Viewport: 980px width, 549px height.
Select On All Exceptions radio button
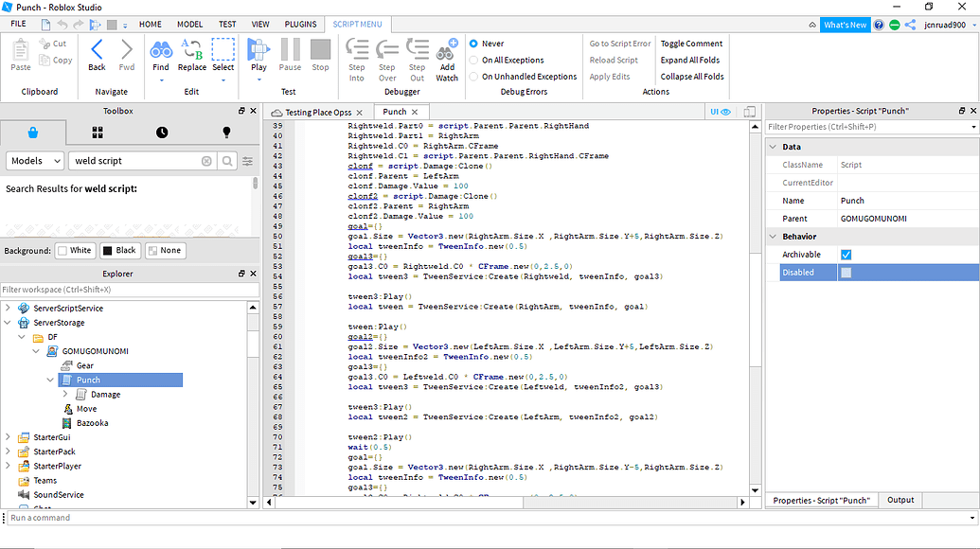[x=473, y=60]
